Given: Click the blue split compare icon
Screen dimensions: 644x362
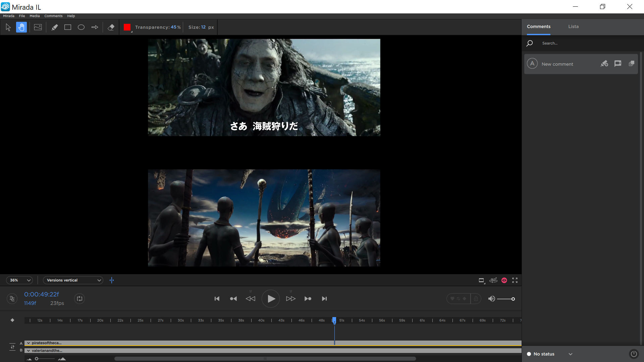Looking at the screenshot, I should 112,280.
